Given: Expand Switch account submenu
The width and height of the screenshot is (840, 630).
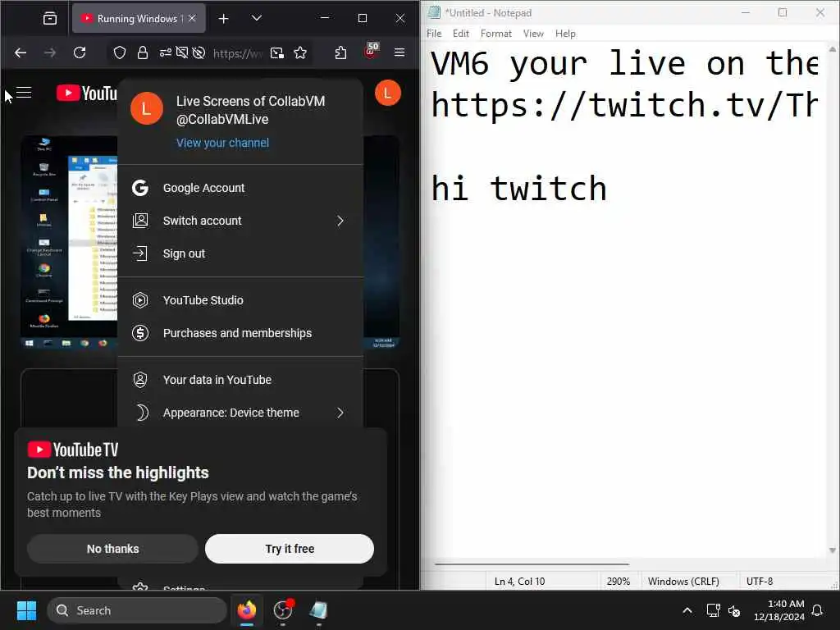Looking at the screenshot, I should (x=240, y=221).
